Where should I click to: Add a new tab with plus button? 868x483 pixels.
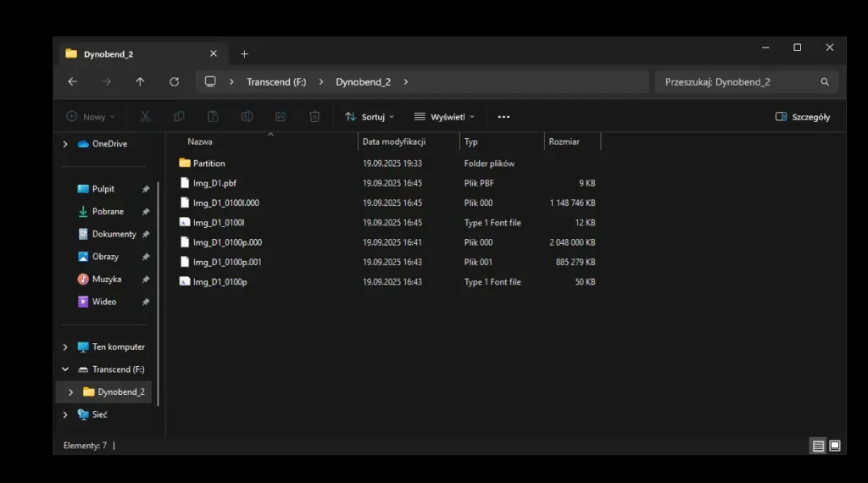pos(244,54)
